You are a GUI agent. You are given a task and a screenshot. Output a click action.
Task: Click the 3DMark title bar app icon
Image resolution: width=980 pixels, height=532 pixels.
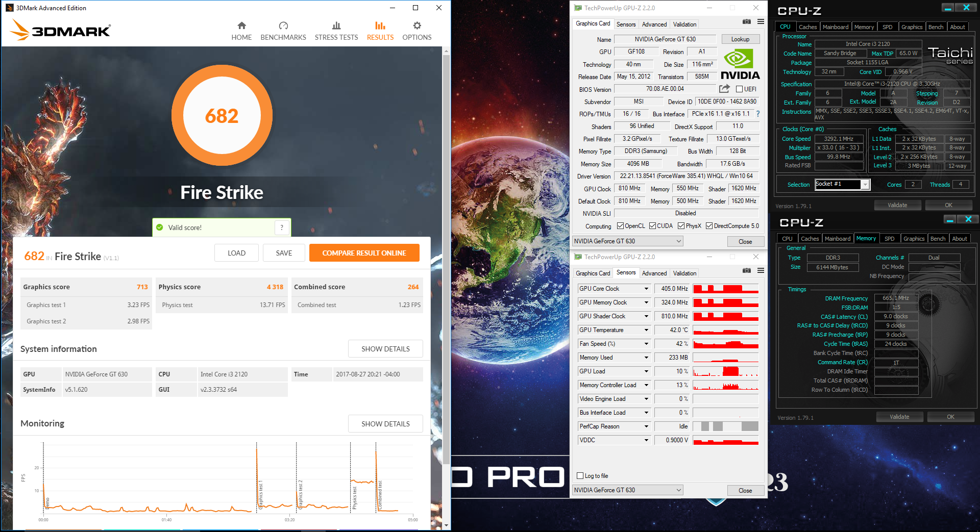(x=9, y=8)
